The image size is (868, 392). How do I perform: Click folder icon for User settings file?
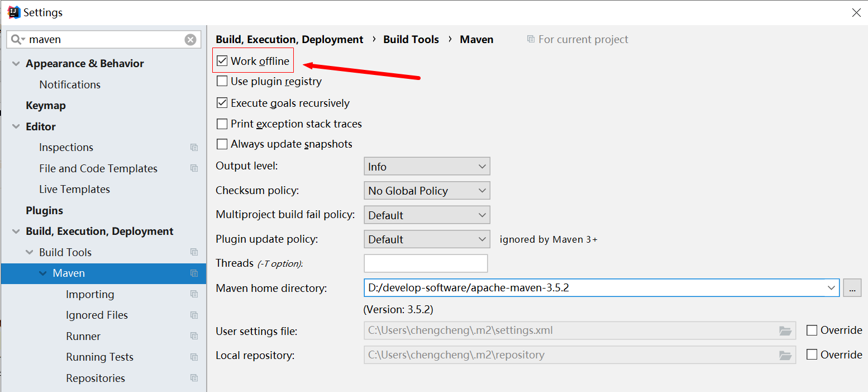(x=785, y=330)
